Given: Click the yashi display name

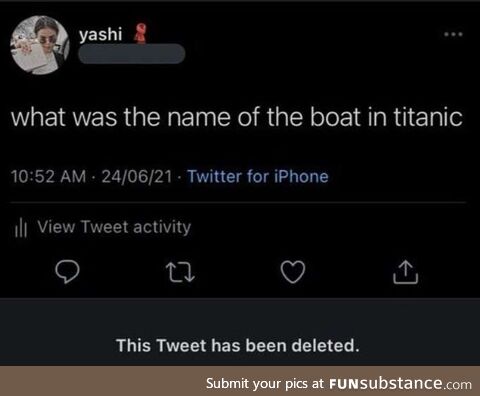Looking at the screenshot, I should coord(101,34).
